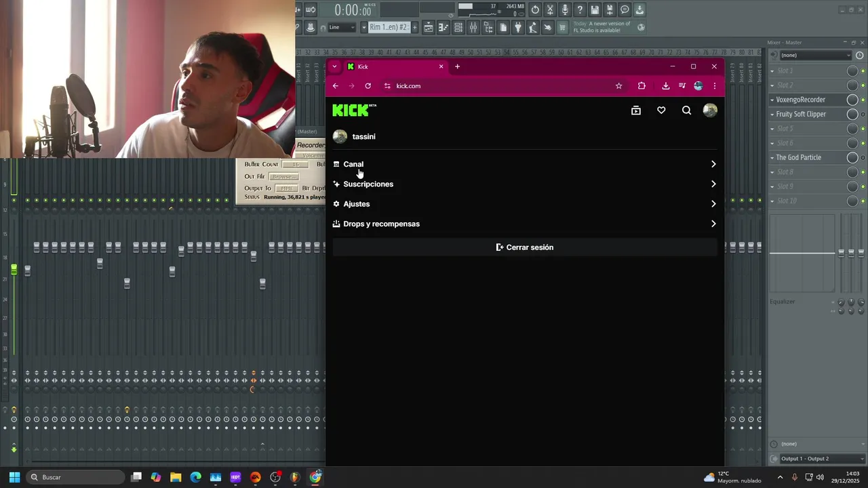Reload the kick.com page

(368, 86)
